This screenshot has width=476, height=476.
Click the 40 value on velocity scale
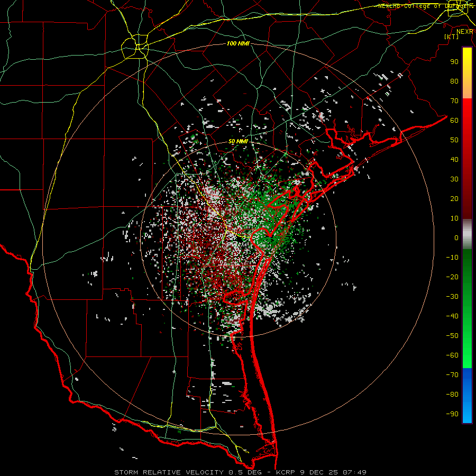point(454,159)
